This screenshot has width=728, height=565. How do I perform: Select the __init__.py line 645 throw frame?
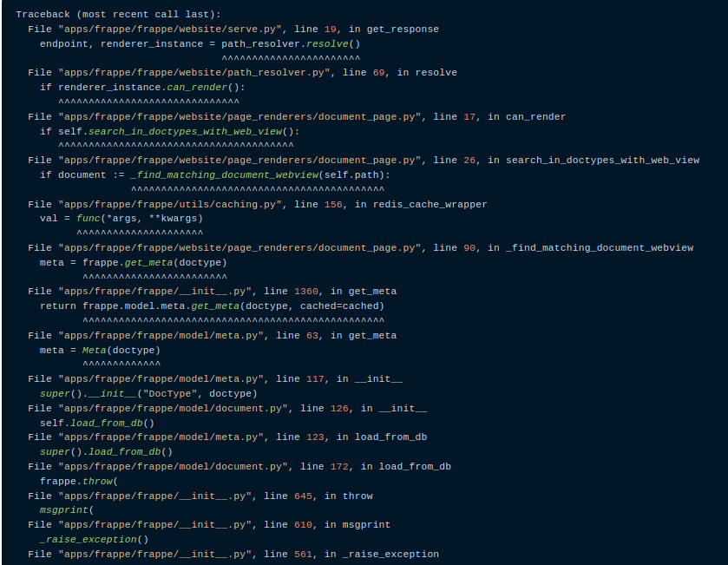[200, 496]
